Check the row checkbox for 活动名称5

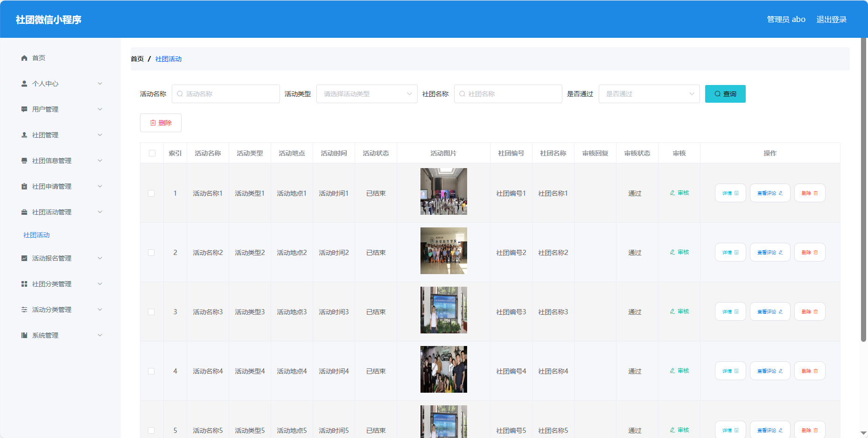point(151,431)
